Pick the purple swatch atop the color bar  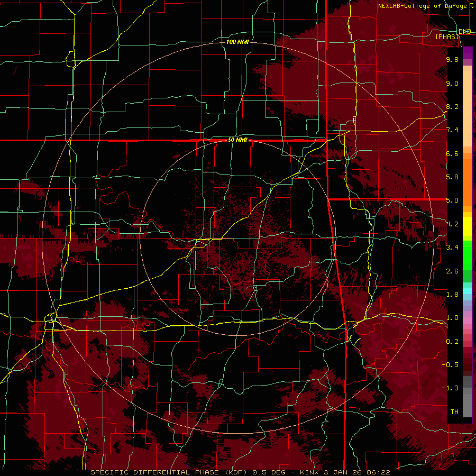[x=467, y=53]
